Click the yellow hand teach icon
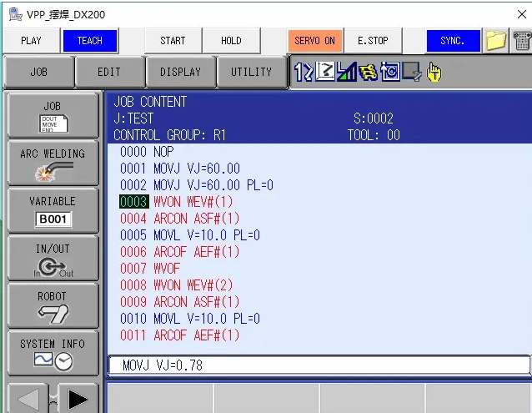This screenshot has height=413, width=532. pyautogui.click(x=434, y=72)
